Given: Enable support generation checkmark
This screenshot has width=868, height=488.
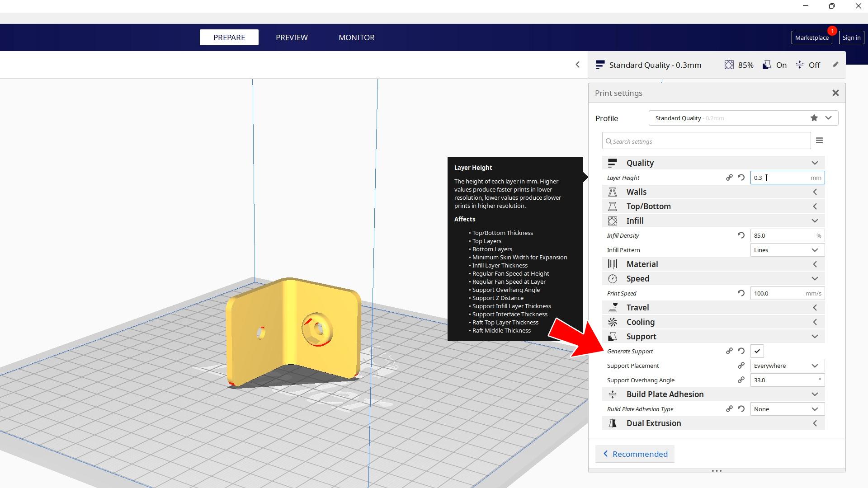Looking at the screenshot, I should click(x=758, y=351).
